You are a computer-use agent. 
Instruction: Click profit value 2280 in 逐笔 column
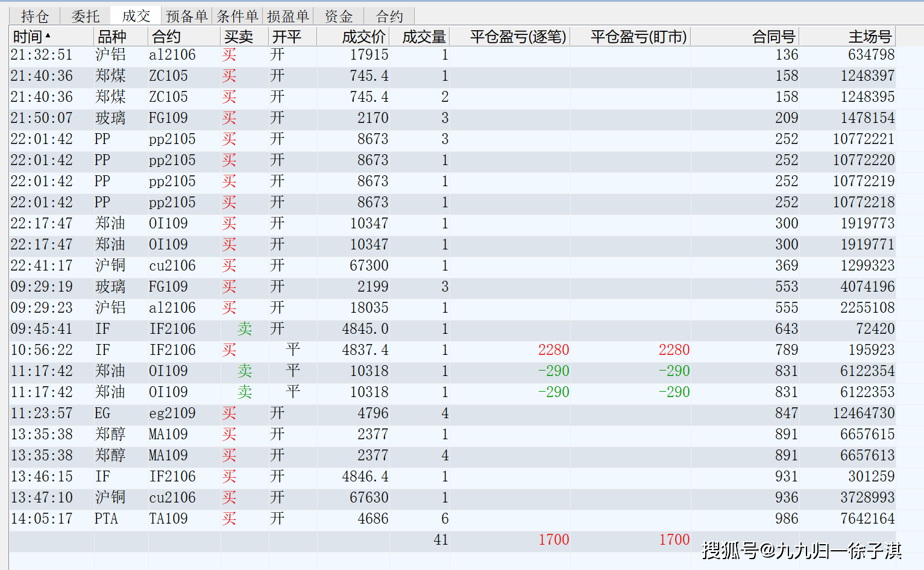[553, 350]
